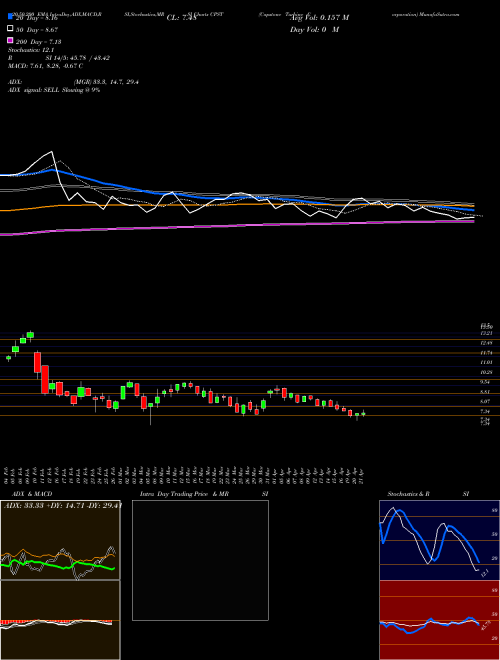Open the red RSI chart panel
Viewport: 500px width, 660px height.
click(x=439, y=620)
